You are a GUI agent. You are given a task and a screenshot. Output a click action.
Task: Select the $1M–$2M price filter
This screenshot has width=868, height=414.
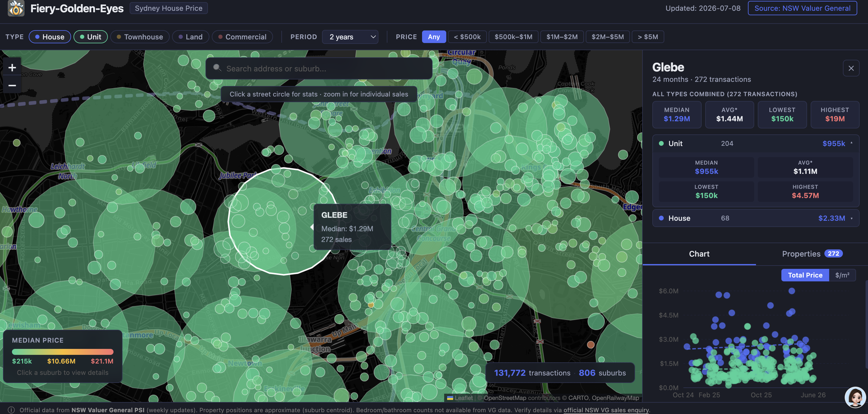(562, 37)
